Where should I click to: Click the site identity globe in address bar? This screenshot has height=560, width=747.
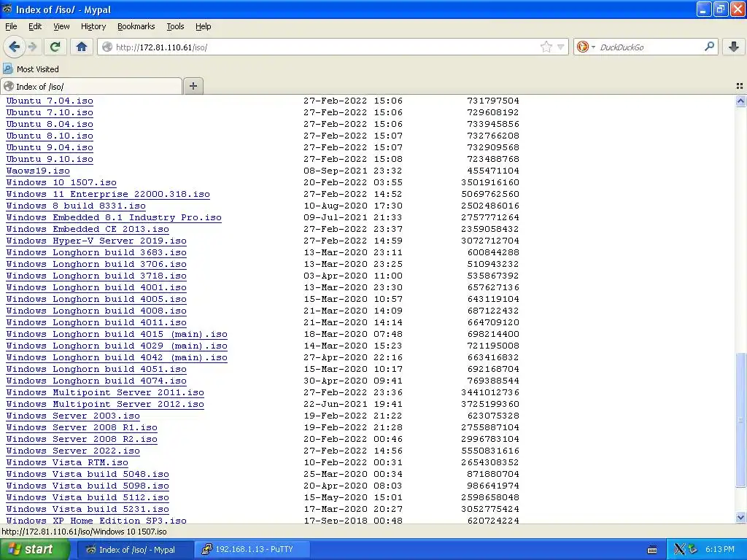tap(107, 47)
